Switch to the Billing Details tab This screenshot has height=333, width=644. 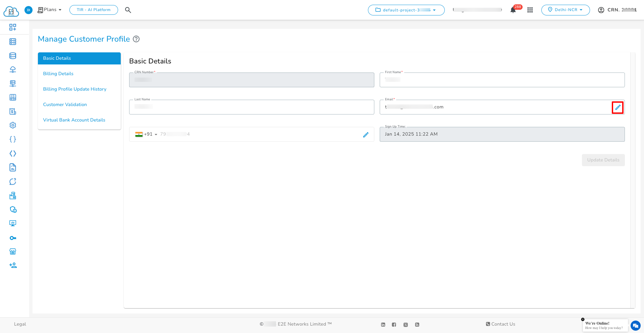58,74
